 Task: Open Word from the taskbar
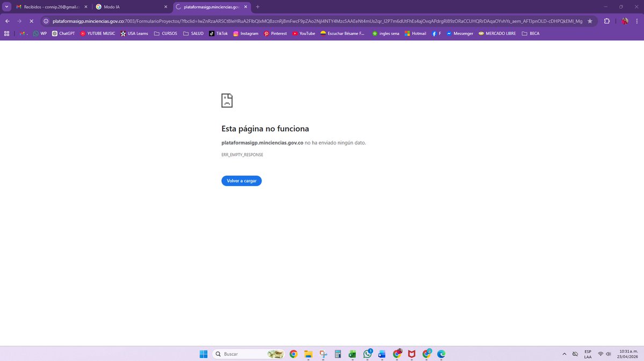point(382,354)
